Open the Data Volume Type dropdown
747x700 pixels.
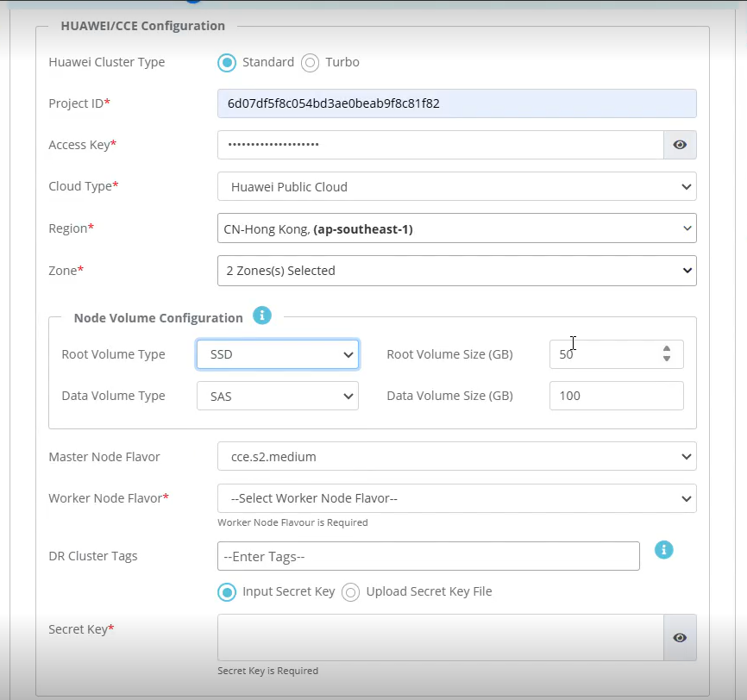pyautogui.click(x=278, y=396)
